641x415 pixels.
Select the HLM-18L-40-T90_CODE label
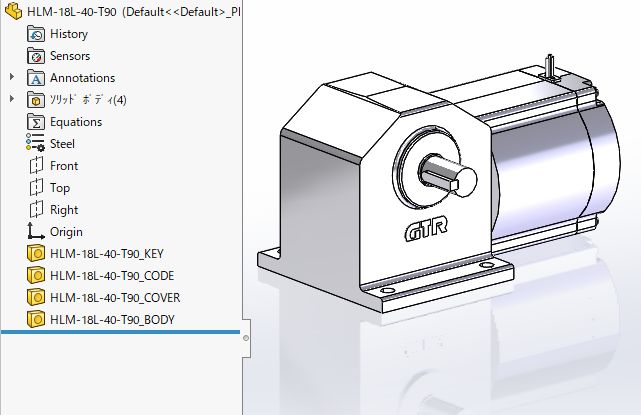point(112,276)
